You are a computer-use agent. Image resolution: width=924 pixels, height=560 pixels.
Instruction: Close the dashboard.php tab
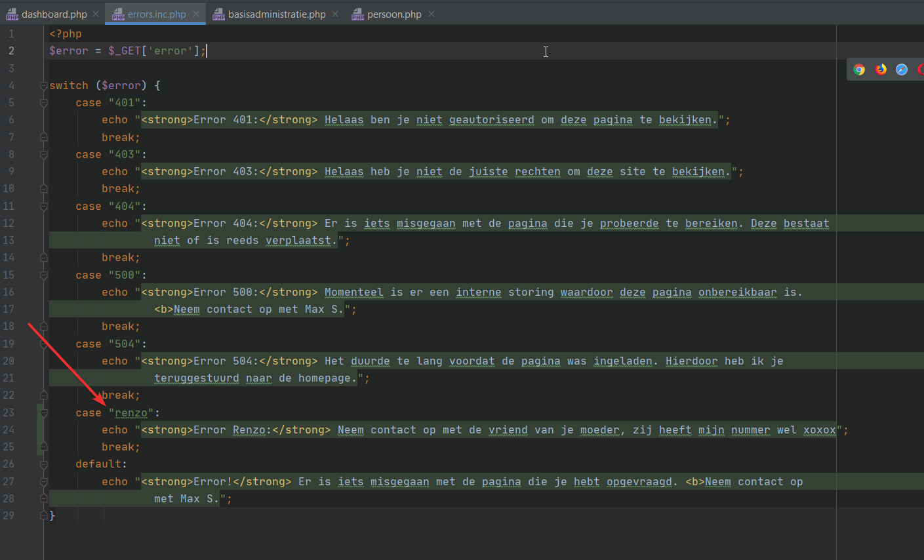pyautogui.click(x=96, y=14)
